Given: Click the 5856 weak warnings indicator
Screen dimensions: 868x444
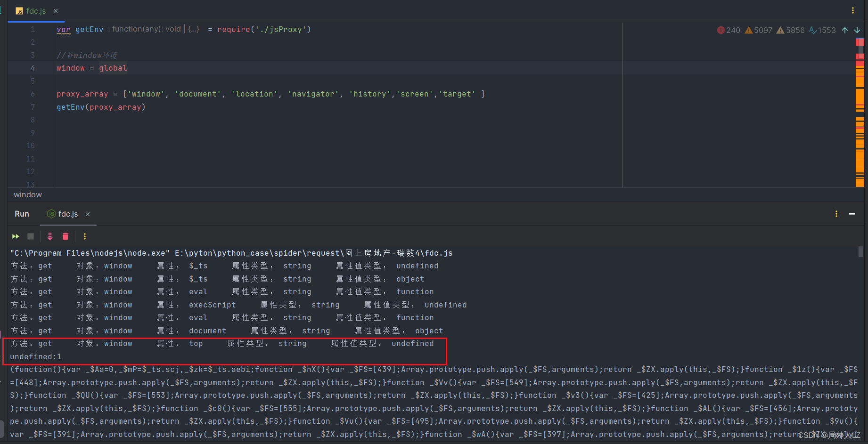Looking at the screenshot, I should [x=791, y=30].
